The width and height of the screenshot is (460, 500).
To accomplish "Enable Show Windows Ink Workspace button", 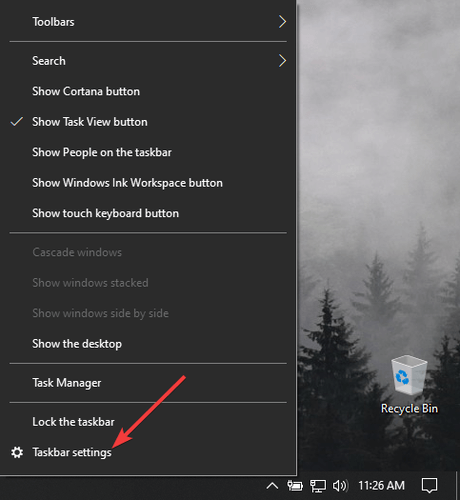I will [148, 183].
